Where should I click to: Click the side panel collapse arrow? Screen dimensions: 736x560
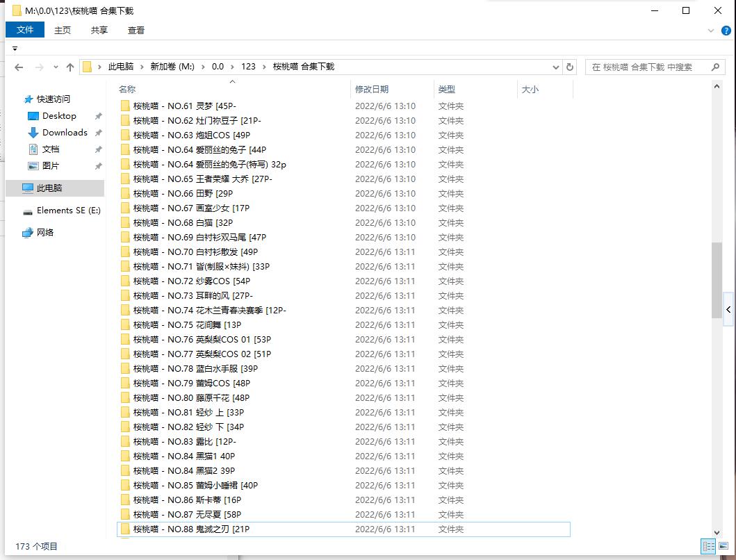728,309
